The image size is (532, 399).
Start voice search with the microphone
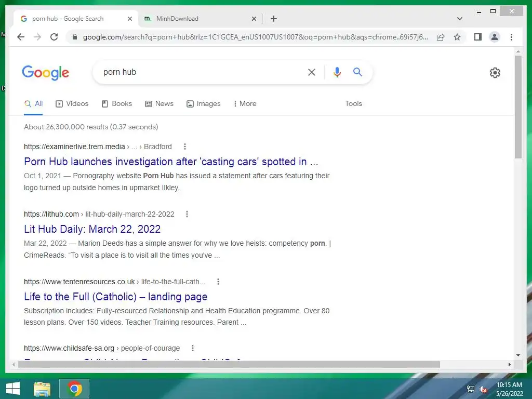[x=337, y=72]
